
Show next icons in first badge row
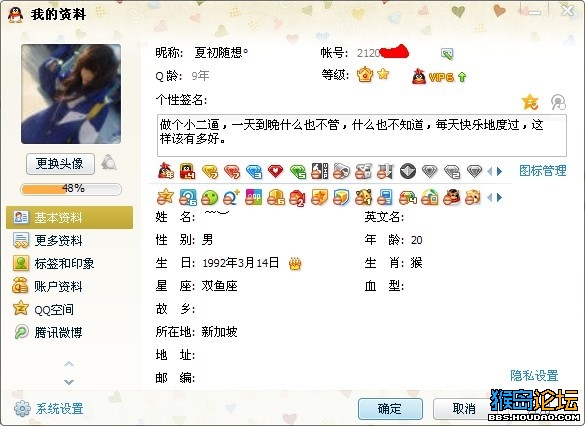500,172
